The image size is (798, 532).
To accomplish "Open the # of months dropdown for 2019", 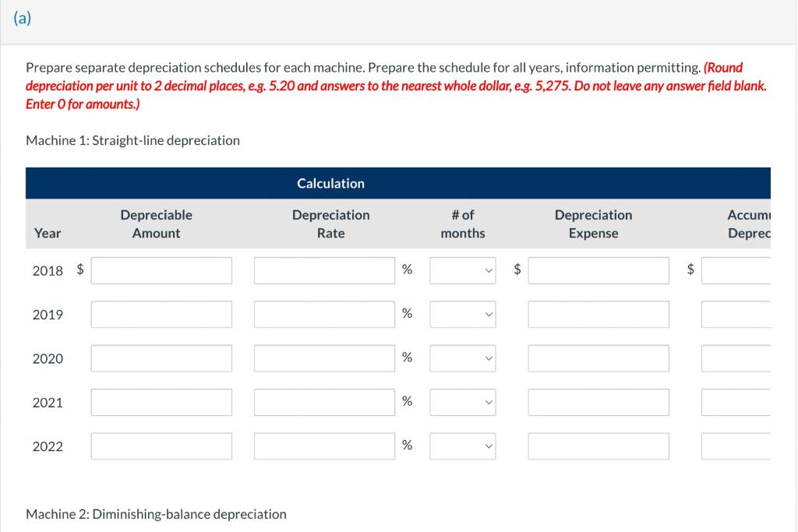I will pos(462,314).
